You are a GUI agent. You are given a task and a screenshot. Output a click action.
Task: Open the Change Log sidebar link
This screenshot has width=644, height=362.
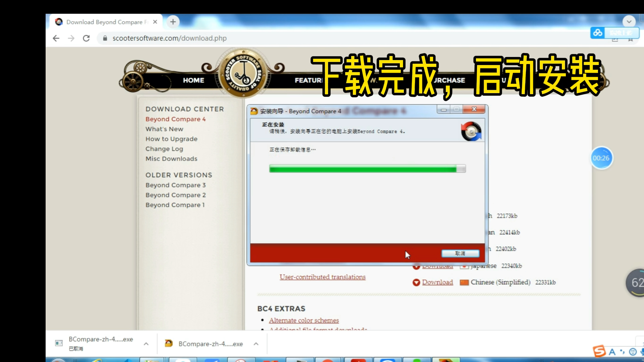pyautogui.click(x=164, y=149)
